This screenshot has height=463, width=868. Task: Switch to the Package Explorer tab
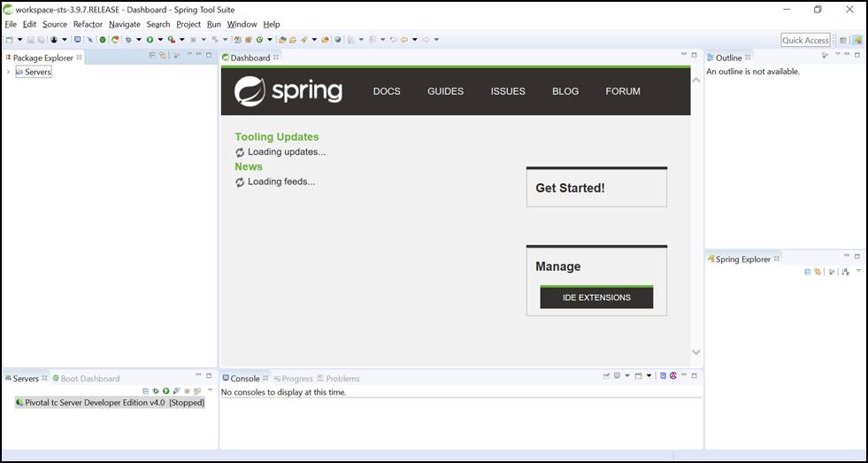coord(43,58)
